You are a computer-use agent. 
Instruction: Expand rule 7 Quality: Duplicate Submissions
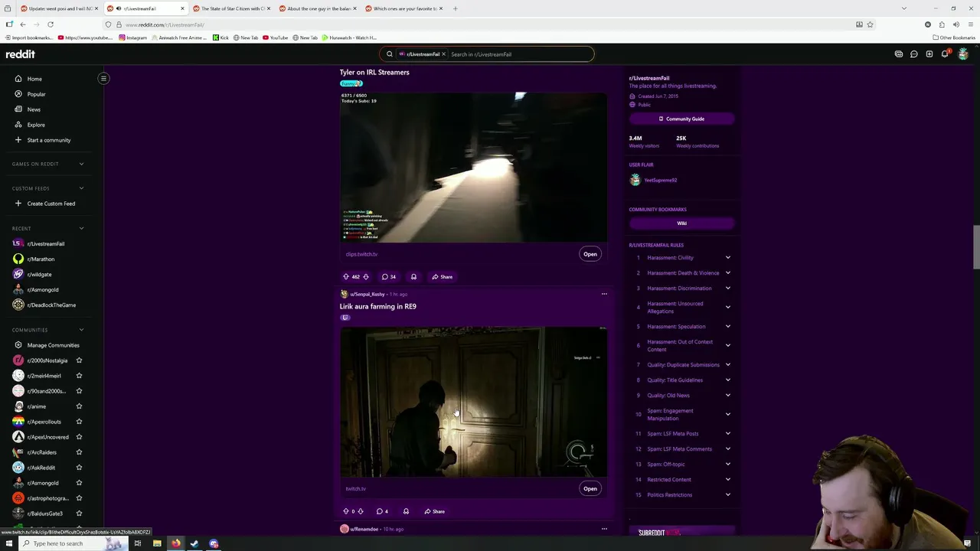(x=728, y=365)
